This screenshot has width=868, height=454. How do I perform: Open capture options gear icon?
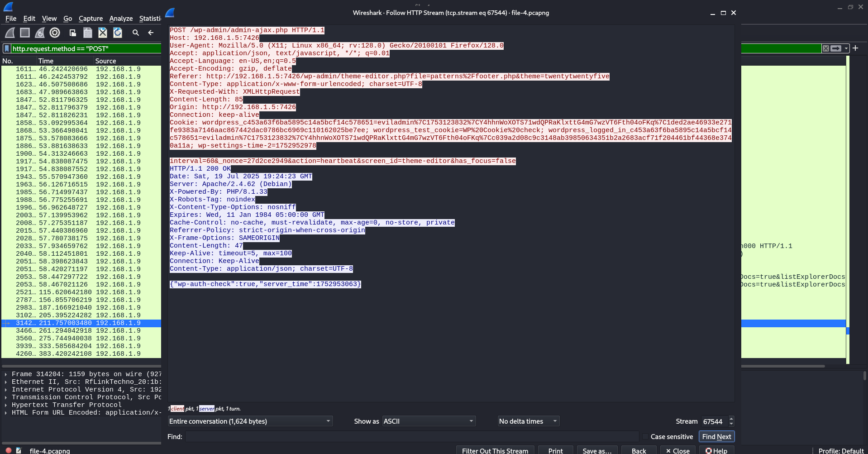(55, 33)
